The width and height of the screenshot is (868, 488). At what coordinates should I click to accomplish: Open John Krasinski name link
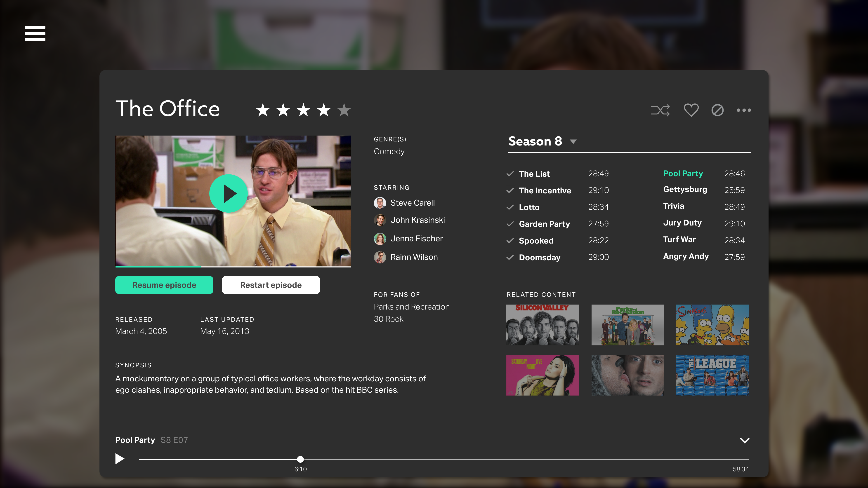click(417, 220)
